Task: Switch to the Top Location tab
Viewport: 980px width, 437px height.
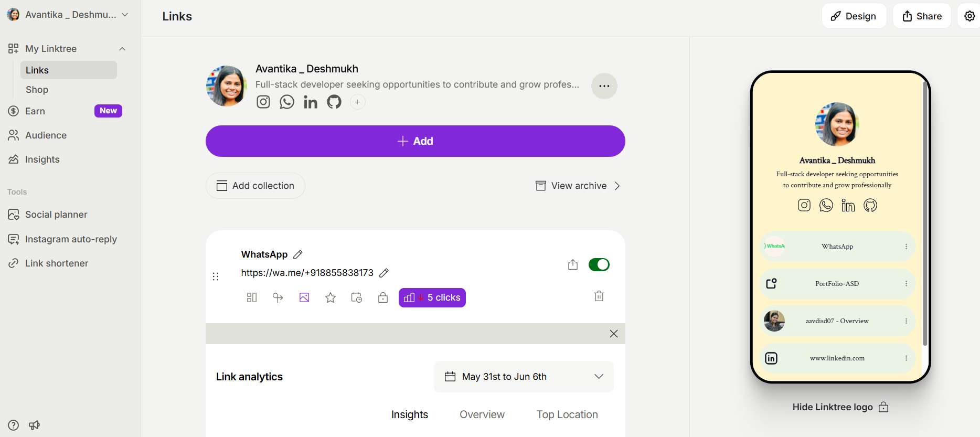Action: click(567, 414)
